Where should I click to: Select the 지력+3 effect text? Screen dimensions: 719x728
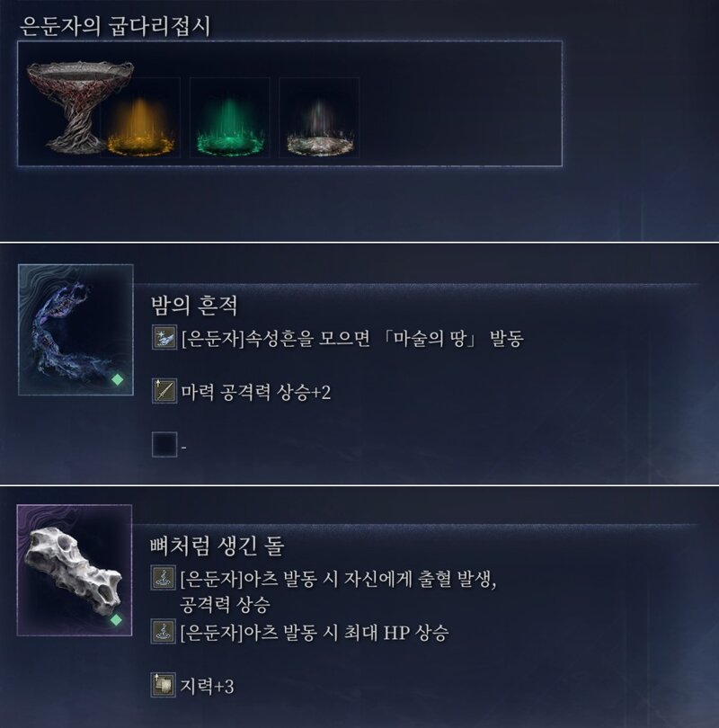pyautogui.click(x=207, y=687)
